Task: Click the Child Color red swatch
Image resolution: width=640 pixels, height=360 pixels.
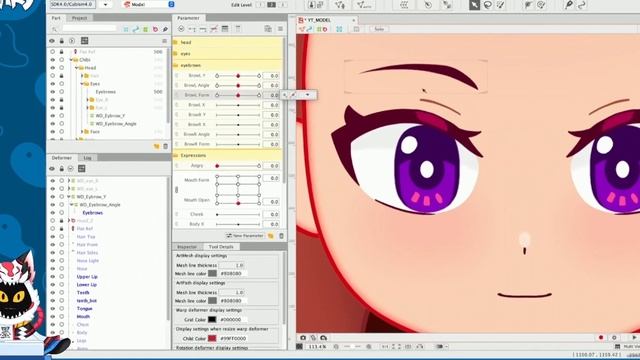Action: coord(212,338)
